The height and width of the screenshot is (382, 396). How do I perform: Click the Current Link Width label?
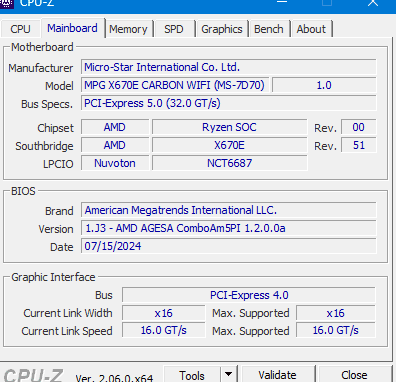click(68, 313)
